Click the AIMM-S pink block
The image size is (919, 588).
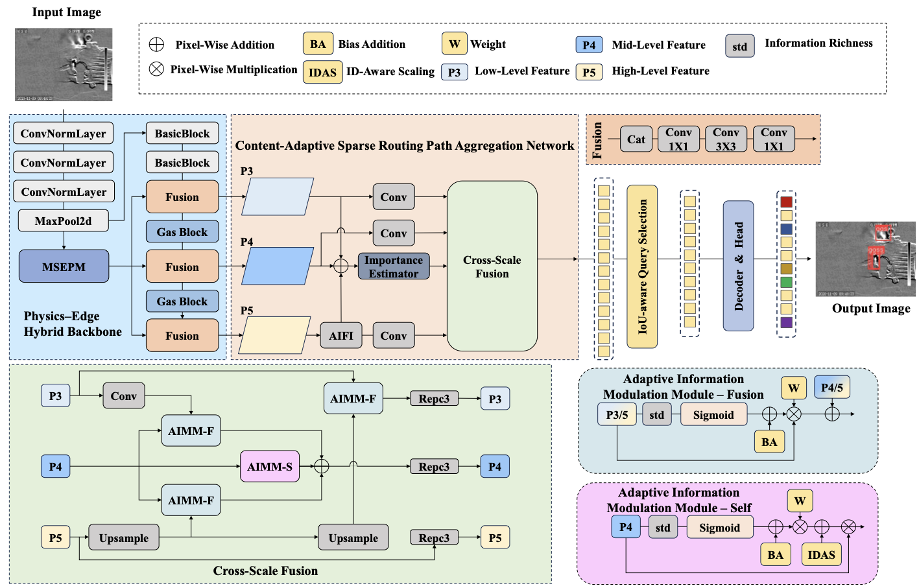270,467
